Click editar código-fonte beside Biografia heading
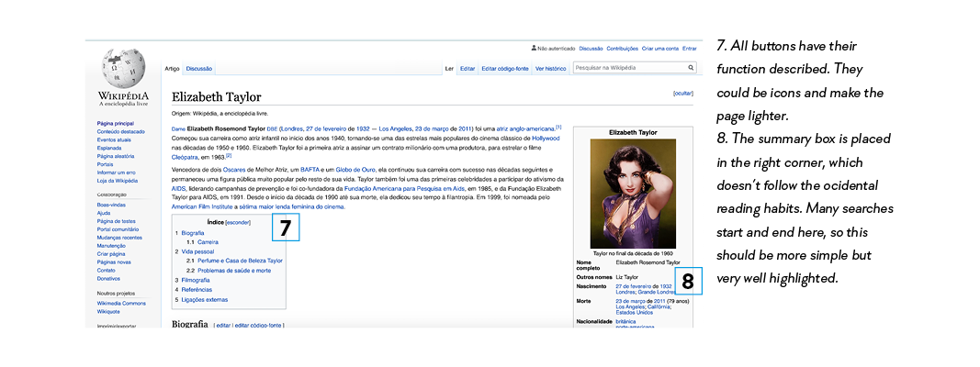980x367 pixels. point(259,325)
